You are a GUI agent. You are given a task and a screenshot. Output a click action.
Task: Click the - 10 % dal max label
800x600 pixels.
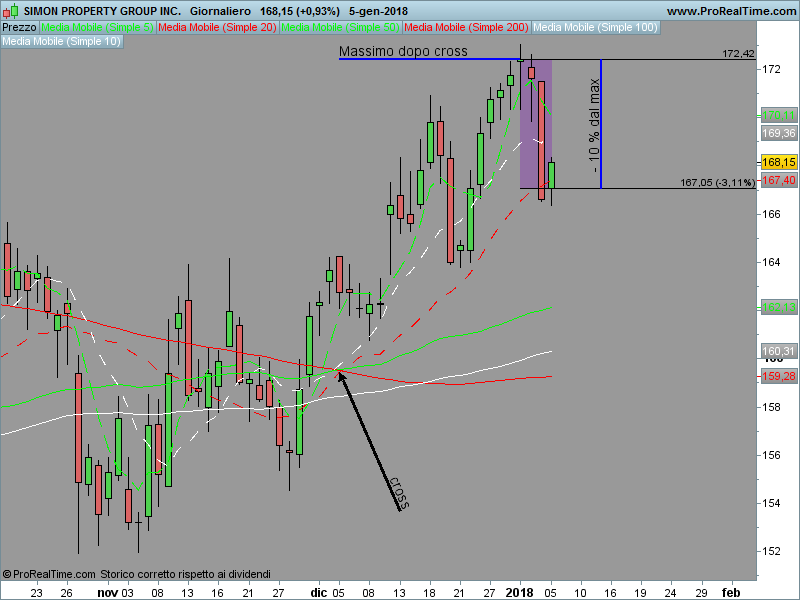pyautogui.click(x=594, y=126)
